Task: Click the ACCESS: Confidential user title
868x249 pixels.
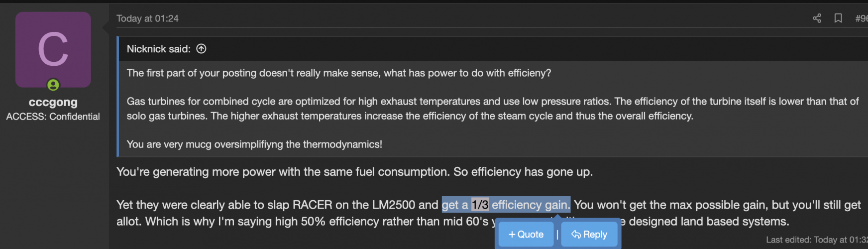Action: click(53, 117)
